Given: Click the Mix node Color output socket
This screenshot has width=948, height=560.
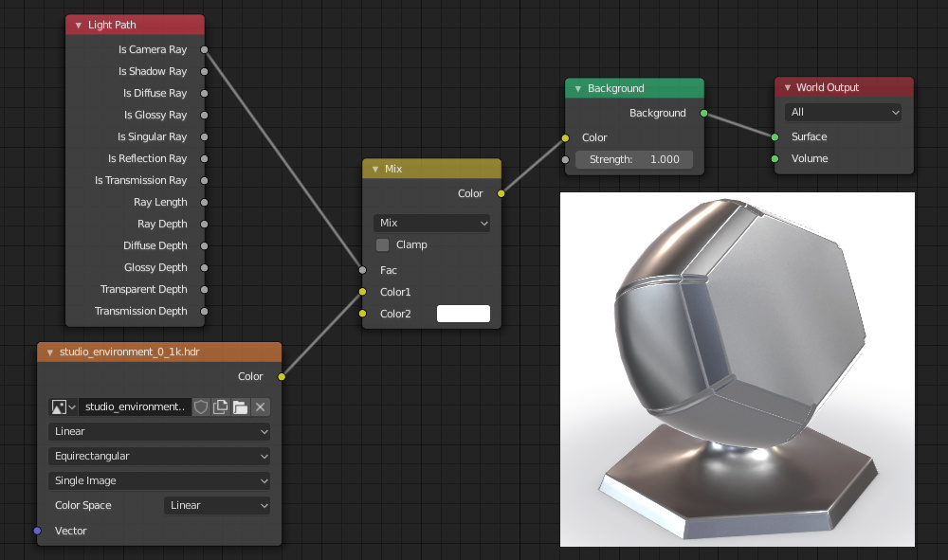Looking at the screenshot, I should click(x=501, y=193).
